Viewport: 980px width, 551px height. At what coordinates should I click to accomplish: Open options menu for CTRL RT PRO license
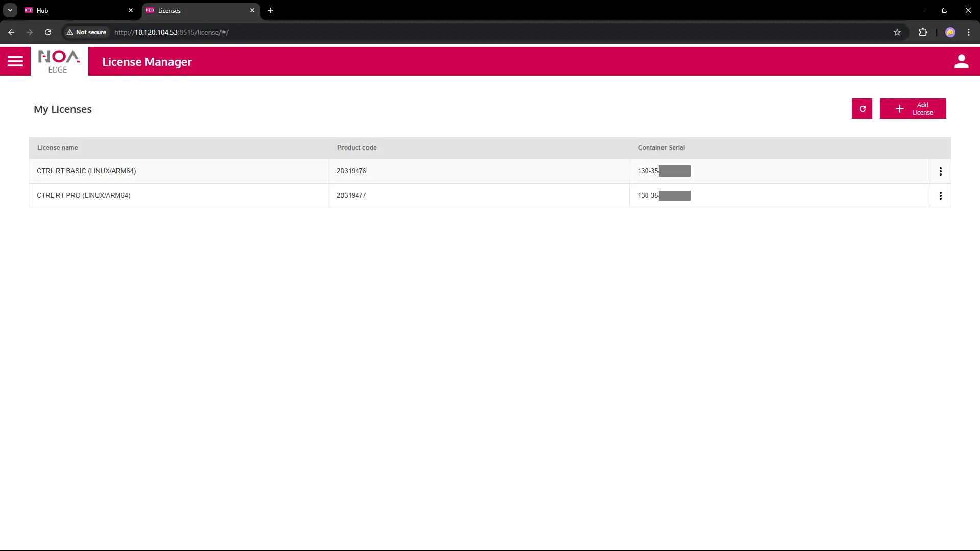click(940, 196)
